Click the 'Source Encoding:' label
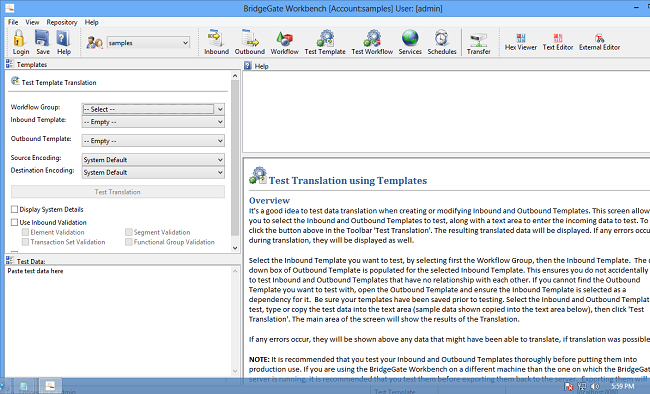The width and height of the screenshot is (650, 394). click(x=36, y=158)
